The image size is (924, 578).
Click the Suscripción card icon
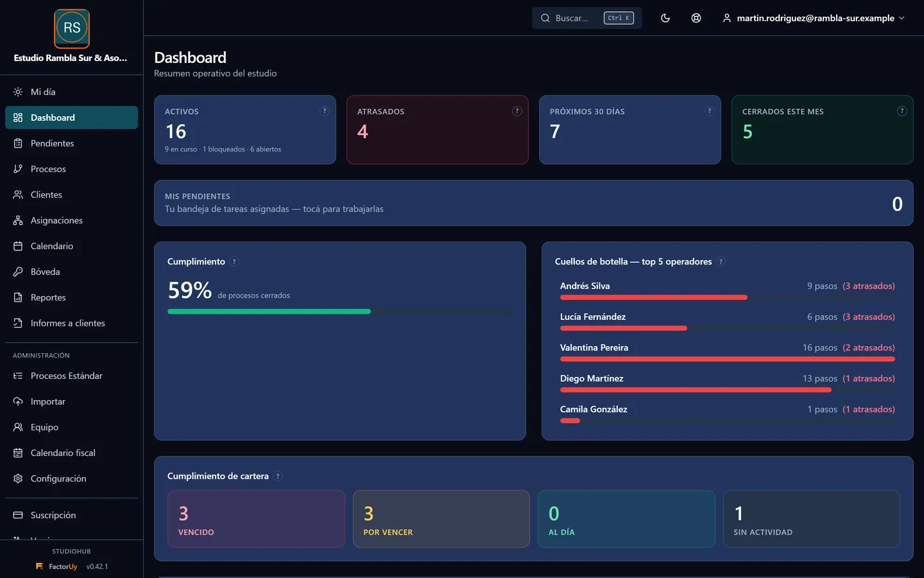tap(18, 515)
